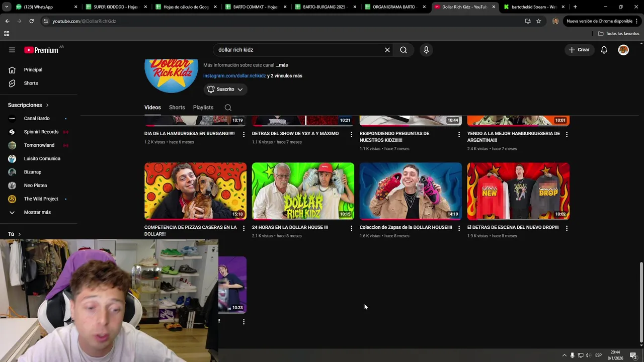The image size is (644, 362).
Task: Switch to Playlists tab
Action: [x=203, y=108]
